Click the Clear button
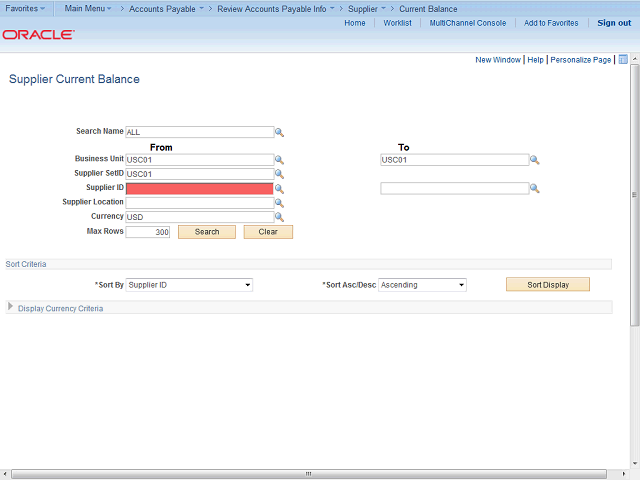640x480 pixels. (x=268, y=232)
